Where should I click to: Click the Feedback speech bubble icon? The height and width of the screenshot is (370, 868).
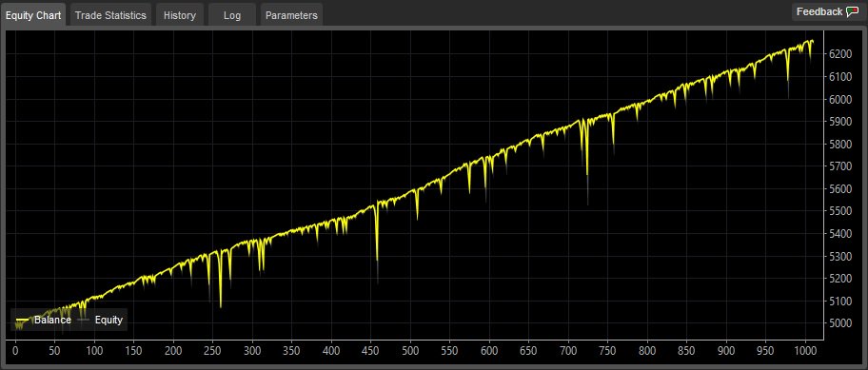tap(853, 11)
